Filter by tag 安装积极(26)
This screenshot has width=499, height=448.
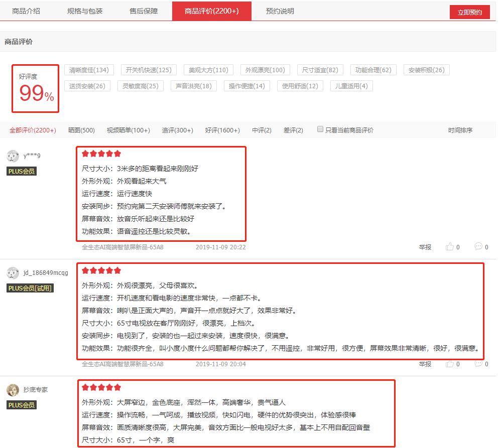tap(426, 70)
